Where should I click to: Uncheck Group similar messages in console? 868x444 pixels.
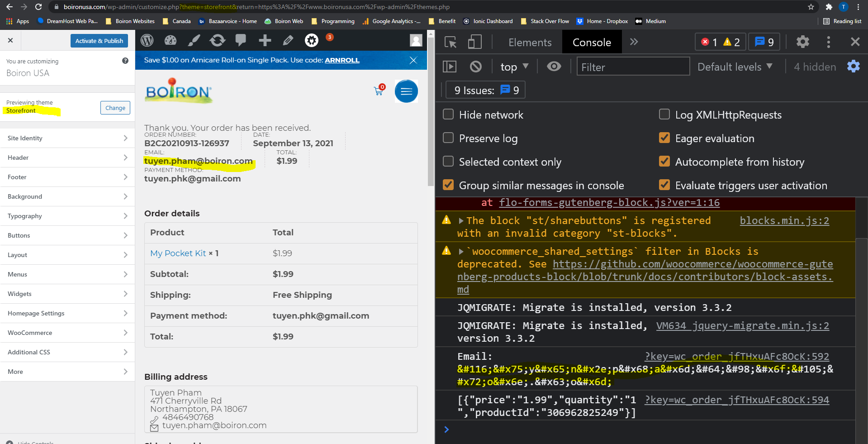coord(448,185)
